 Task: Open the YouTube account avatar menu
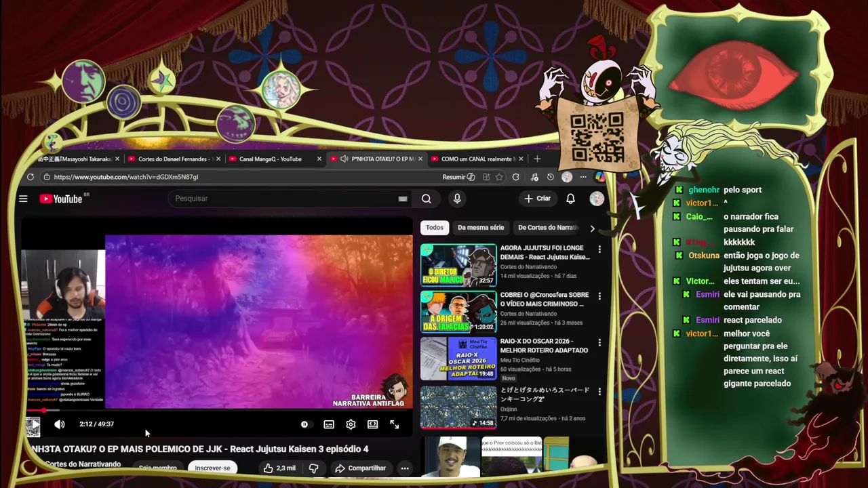click(x=597, y=199)
